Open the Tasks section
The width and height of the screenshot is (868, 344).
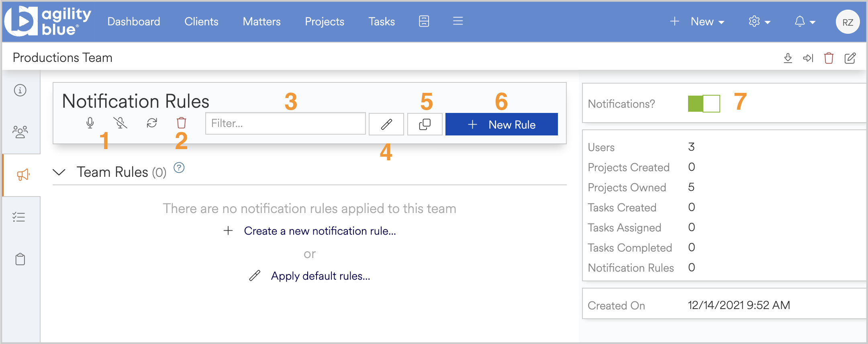[x=382, y=22]
